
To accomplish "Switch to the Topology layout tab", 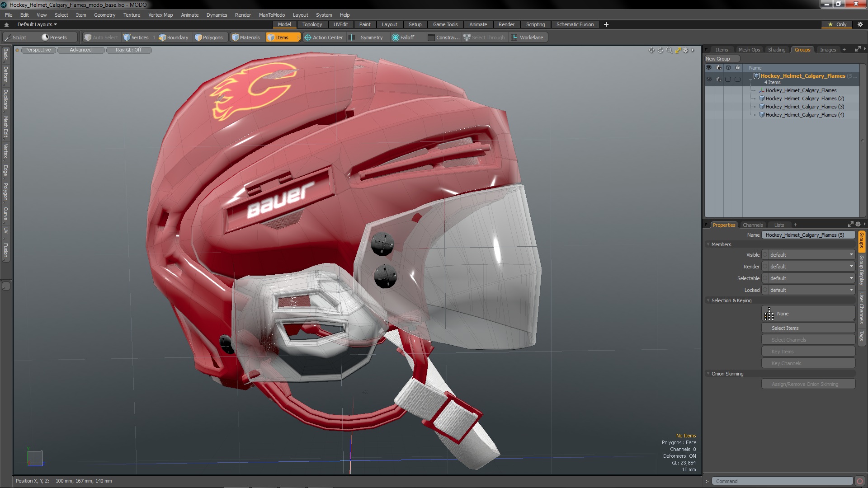I will 312,24.
